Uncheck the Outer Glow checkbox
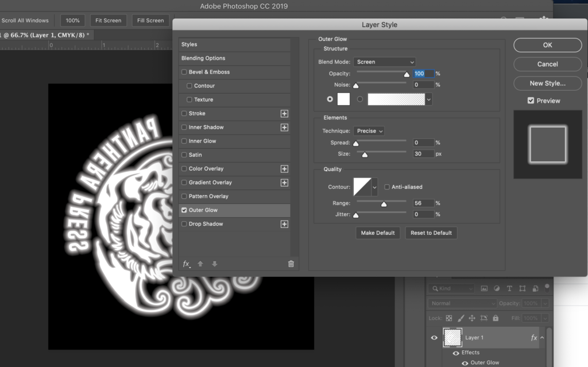 (184, 210)
